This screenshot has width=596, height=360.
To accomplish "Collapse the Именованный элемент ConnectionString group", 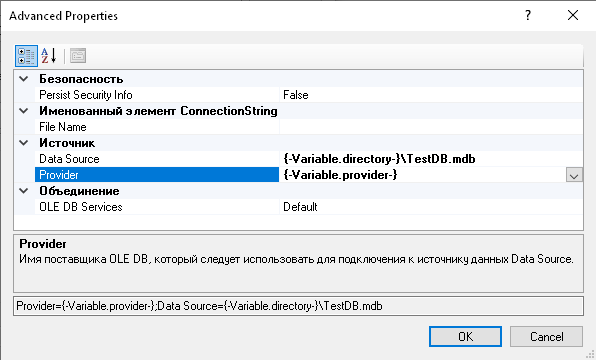I will pyautogui.click(x=24, y=111).
